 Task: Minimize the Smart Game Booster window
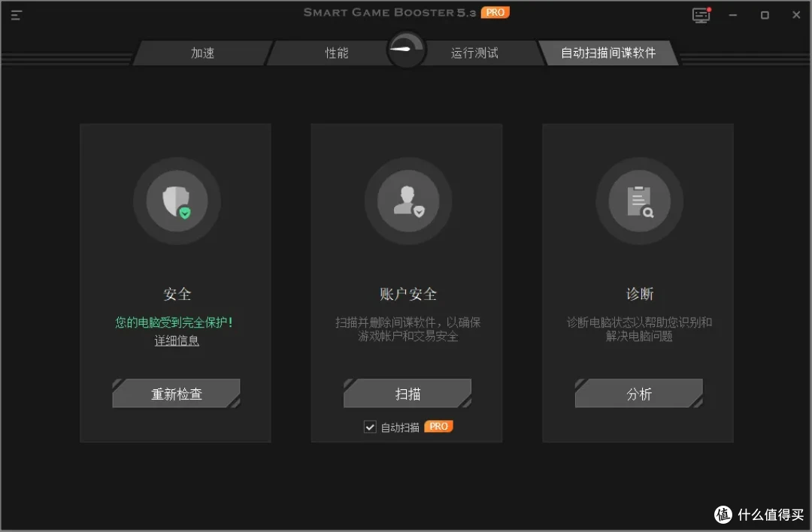[733, 15]
